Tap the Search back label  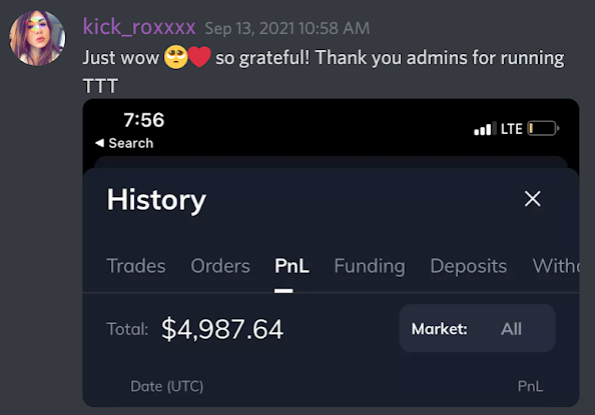(x=131, y=143)
